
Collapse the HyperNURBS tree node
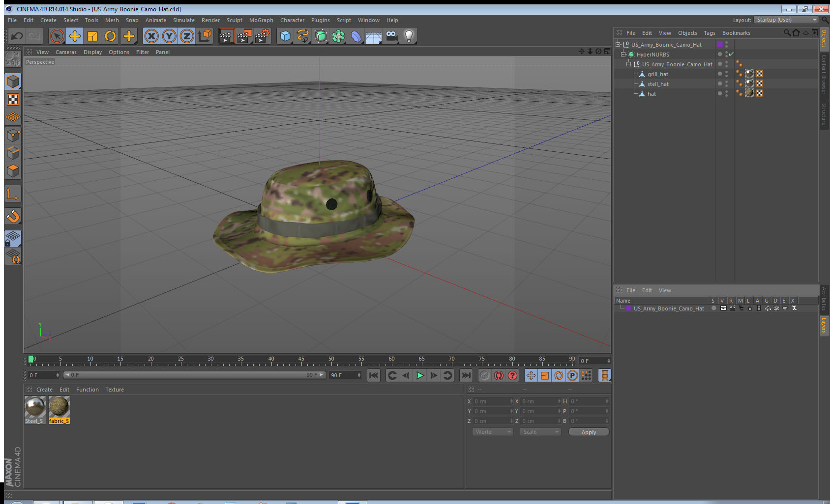pyautogui.click(x=623, y=54)
